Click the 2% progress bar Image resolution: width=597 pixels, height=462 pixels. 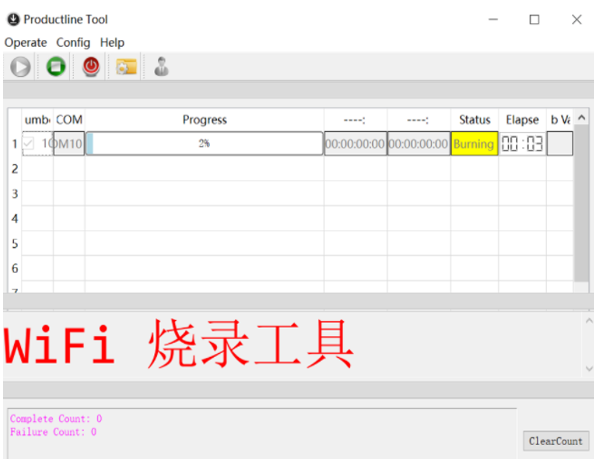pyautogui.click(x=204, y=144)
